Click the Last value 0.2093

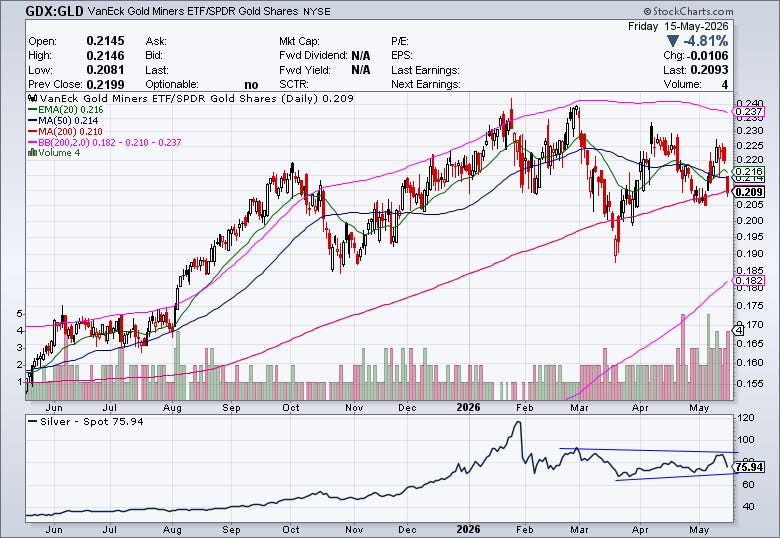709,70
